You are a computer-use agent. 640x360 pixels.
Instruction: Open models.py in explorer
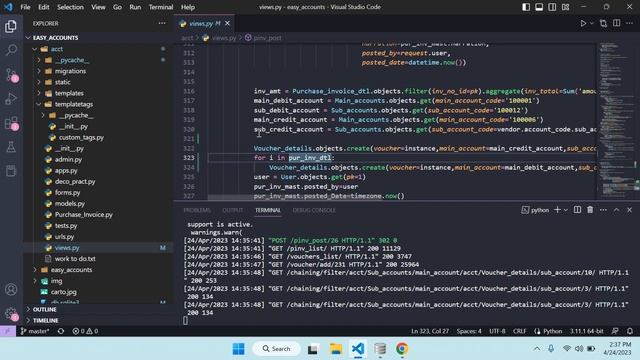pyautogui.click(x=98, y=203)
